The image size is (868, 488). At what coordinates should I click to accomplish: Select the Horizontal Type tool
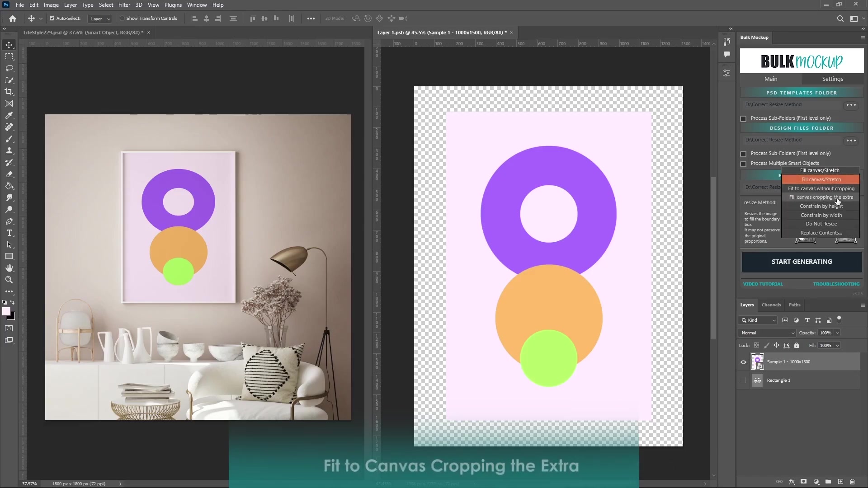point(9,233)
